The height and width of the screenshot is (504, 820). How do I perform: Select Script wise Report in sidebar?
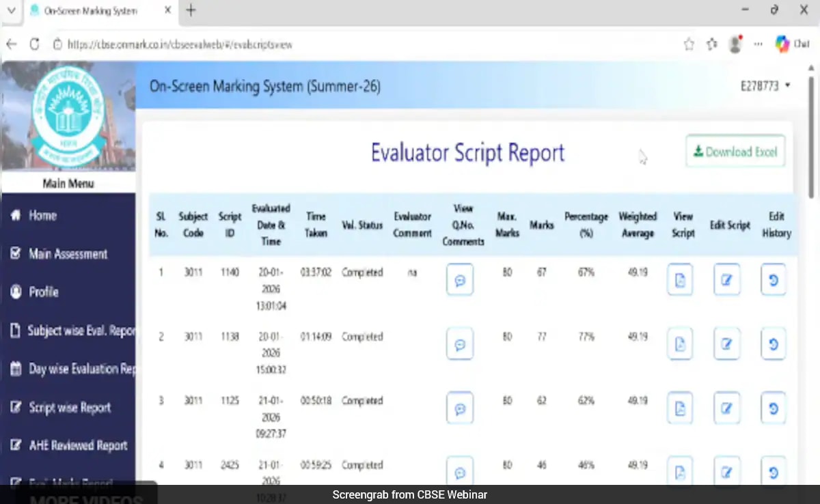point(69,408)
